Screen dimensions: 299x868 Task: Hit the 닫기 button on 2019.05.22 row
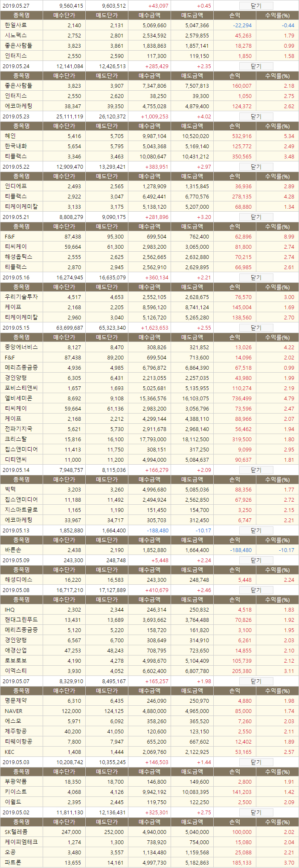coord(256,167)
